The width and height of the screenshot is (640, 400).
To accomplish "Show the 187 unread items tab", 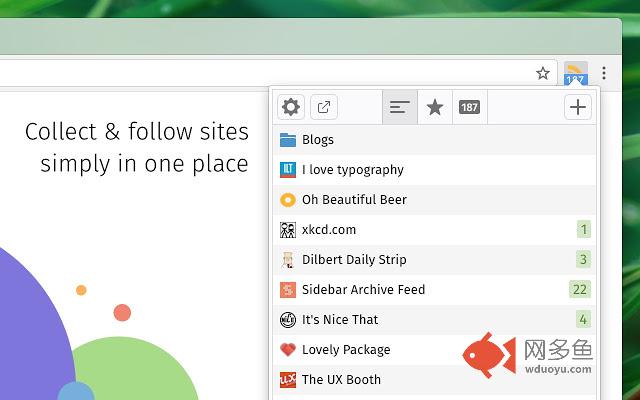I will coord(469,107).
